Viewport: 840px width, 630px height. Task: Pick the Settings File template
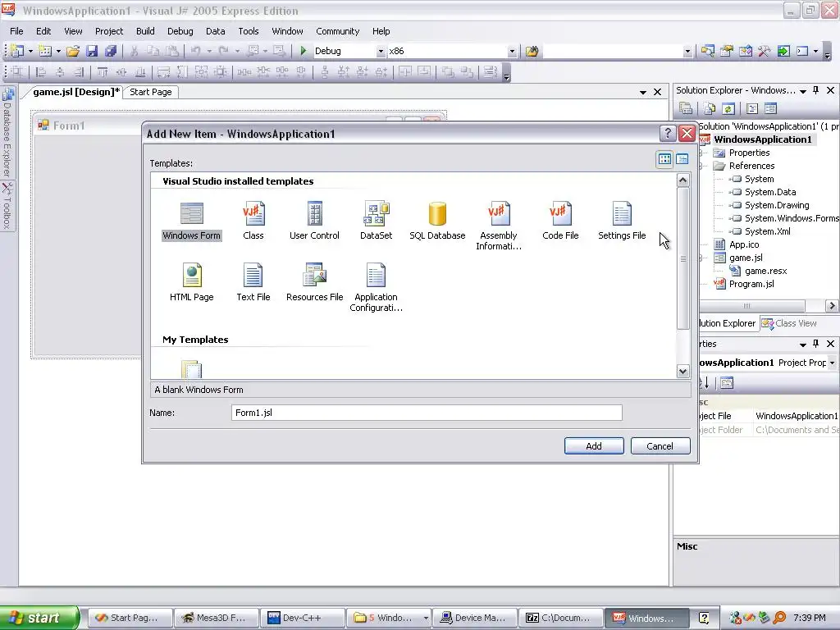coord(622,221)
